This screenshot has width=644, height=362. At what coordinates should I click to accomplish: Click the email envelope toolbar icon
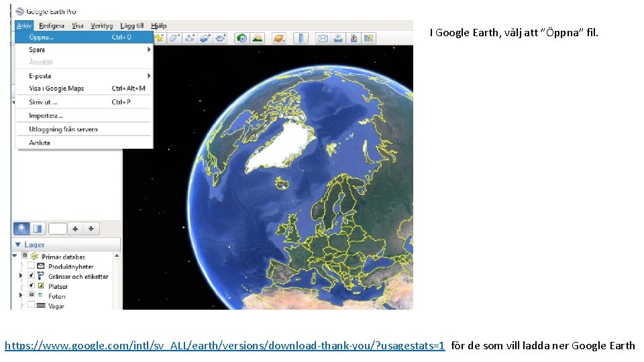point(323,38)
